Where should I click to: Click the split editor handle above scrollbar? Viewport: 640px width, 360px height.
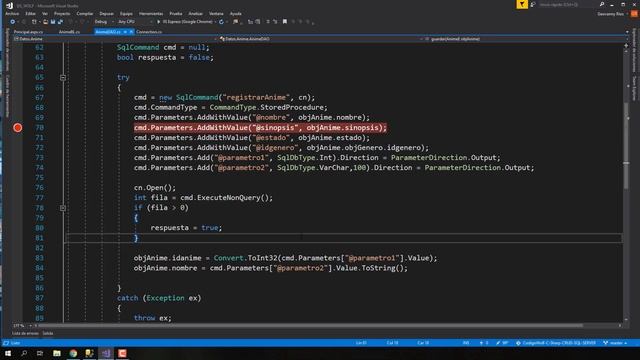[626, 45]
